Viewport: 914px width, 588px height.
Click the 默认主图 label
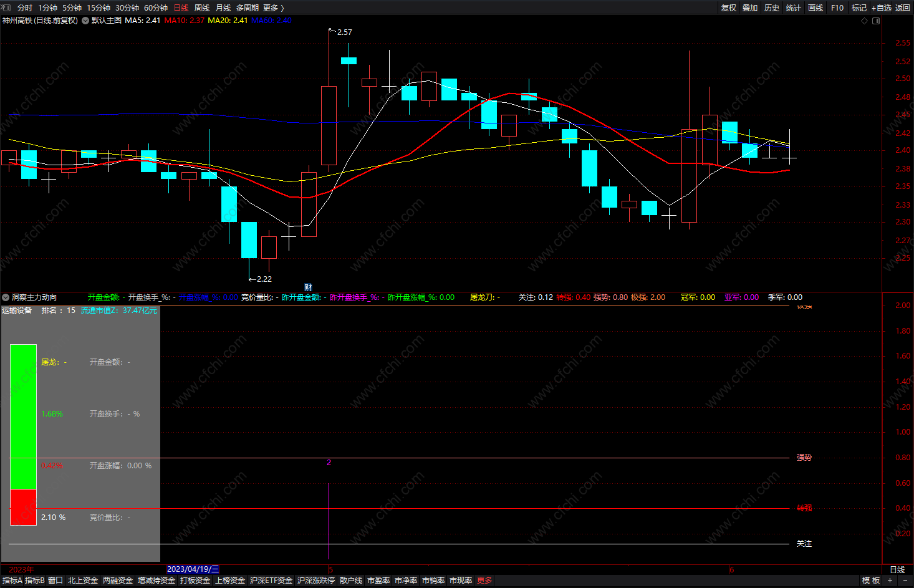click(x=107, y=21)
